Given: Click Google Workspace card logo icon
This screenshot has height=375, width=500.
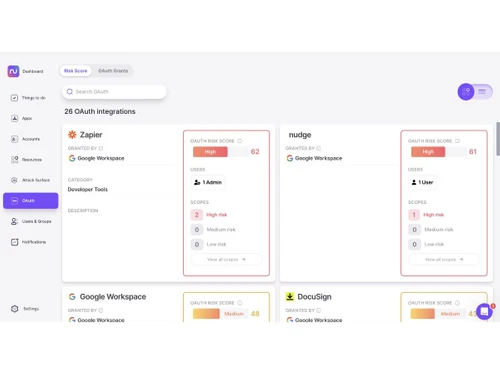Looking at the screenshot, I should 72,297.
